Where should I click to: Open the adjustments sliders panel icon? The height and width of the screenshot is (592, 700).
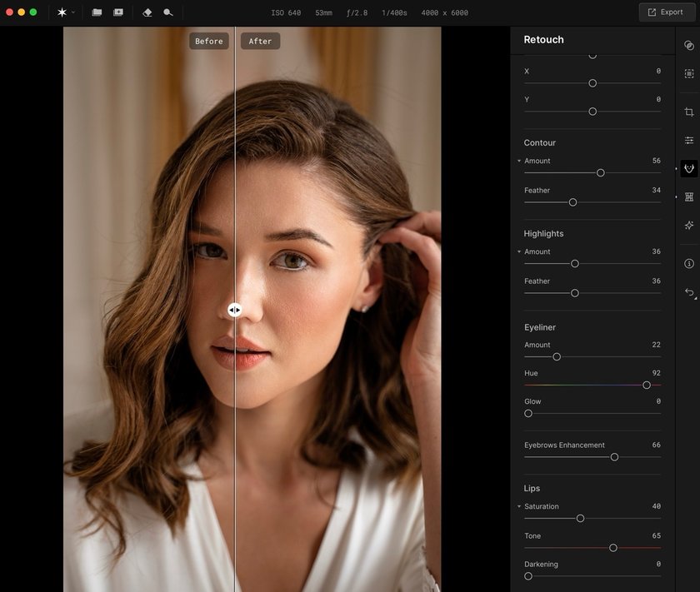(689, 141)
